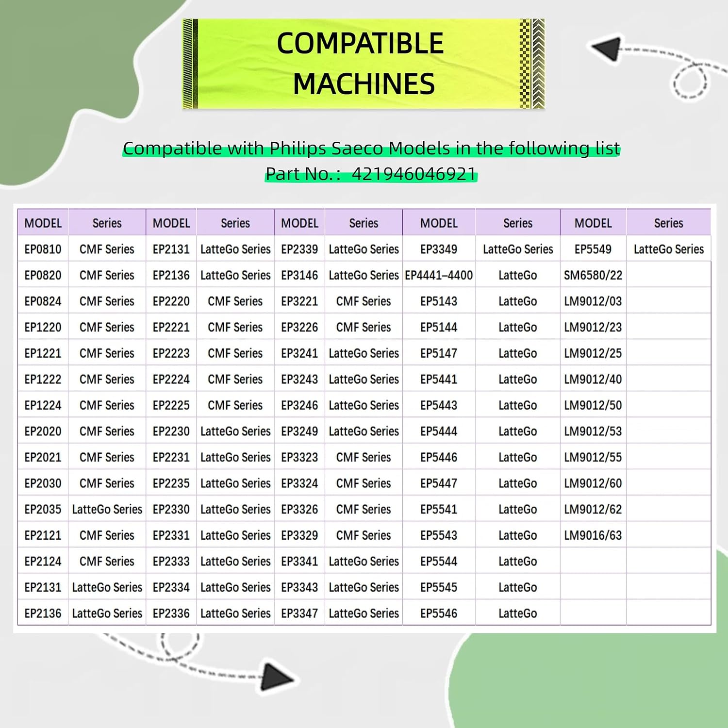
Task: Click model cell EP5549
Action: [x=593, y=249]
